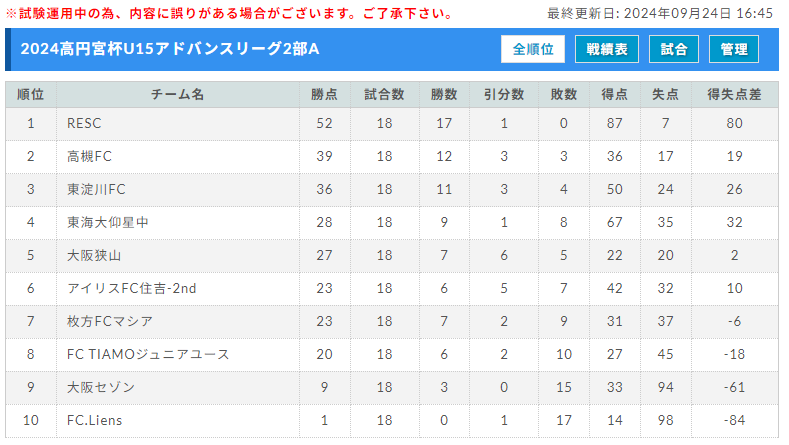Select team 大阪狭山 row
This screenshot has height=445, width=789.
pyautogui.click(x=392, y=256)
